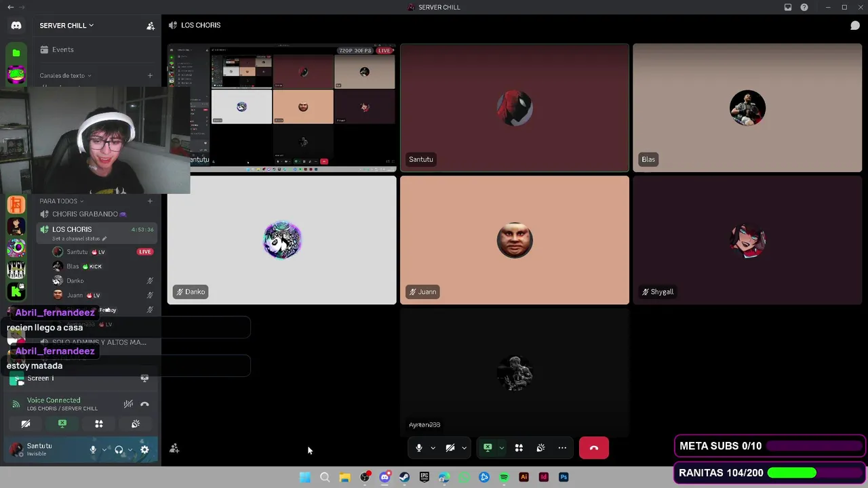Select the Danko participant tile

(282, 241)
